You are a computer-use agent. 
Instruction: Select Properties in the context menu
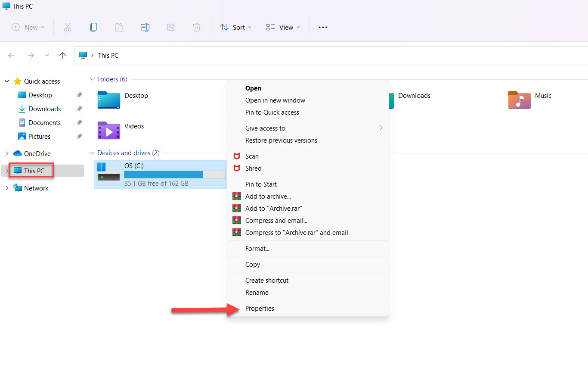point(260,308)
